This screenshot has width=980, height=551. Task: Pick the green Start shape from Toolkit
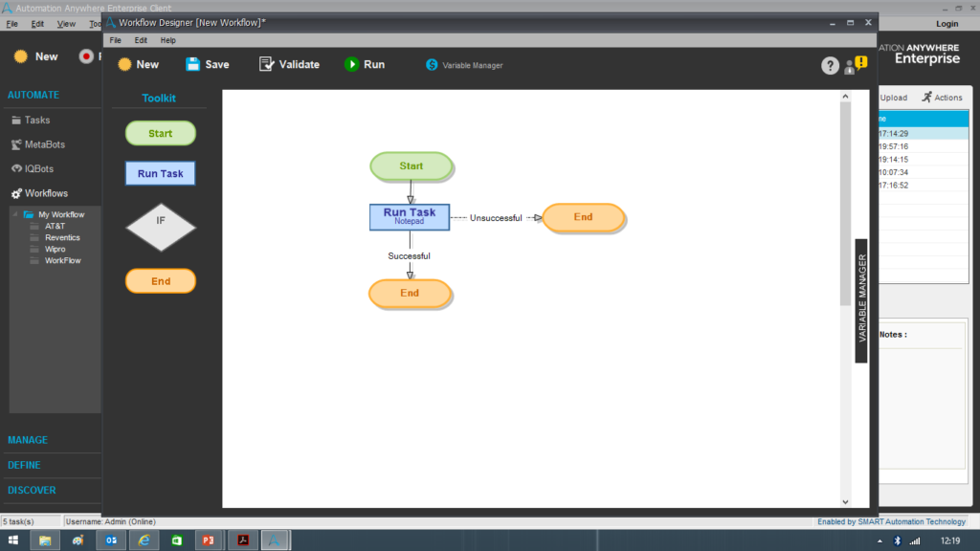coord(161,133)
